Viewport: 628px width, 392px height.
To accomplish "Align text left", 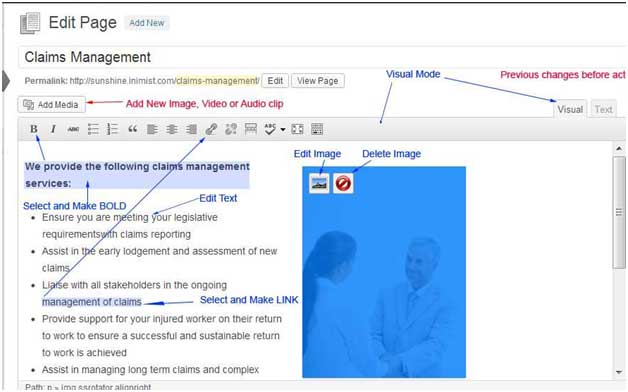I will pos(152,129).
